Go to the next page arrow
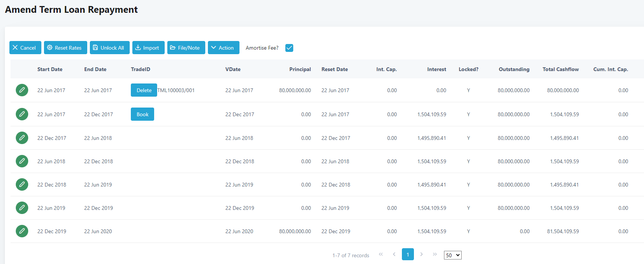 click(421, 255)
